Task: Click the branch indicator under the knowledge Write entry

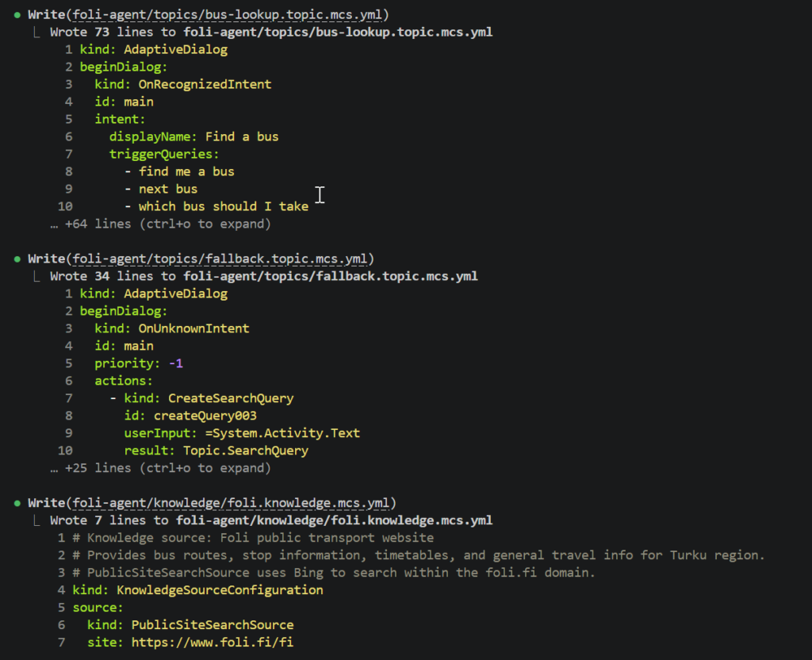Action: 36,520
